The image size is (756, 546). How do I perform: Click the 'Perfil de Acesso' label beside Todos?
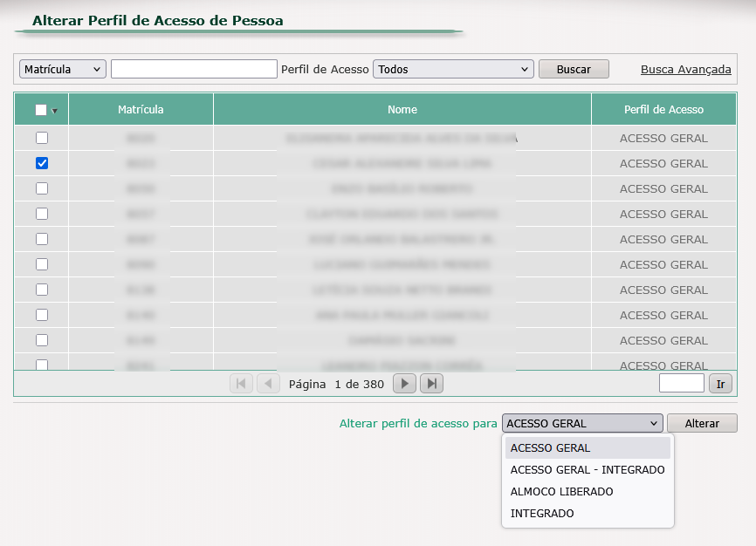[x=325, y=70]
